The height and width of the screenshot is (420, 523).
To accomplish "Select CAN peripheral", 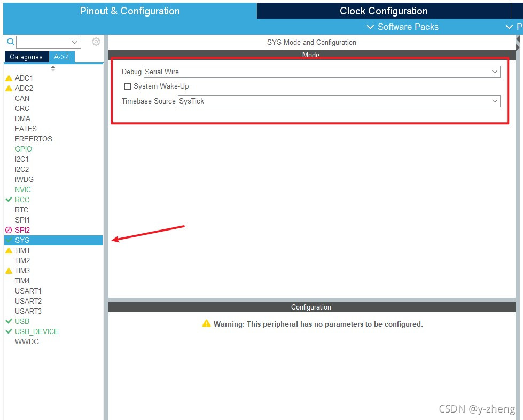I will pos(22,98).
